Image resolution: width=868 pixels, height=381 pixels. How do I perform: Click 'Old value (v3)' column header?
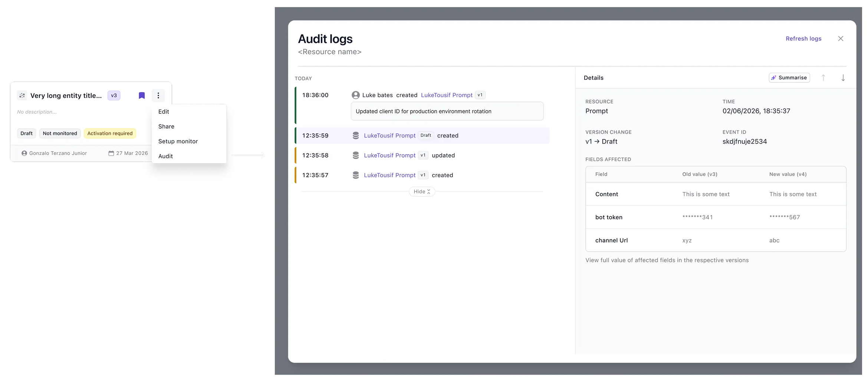click(700, 174)
